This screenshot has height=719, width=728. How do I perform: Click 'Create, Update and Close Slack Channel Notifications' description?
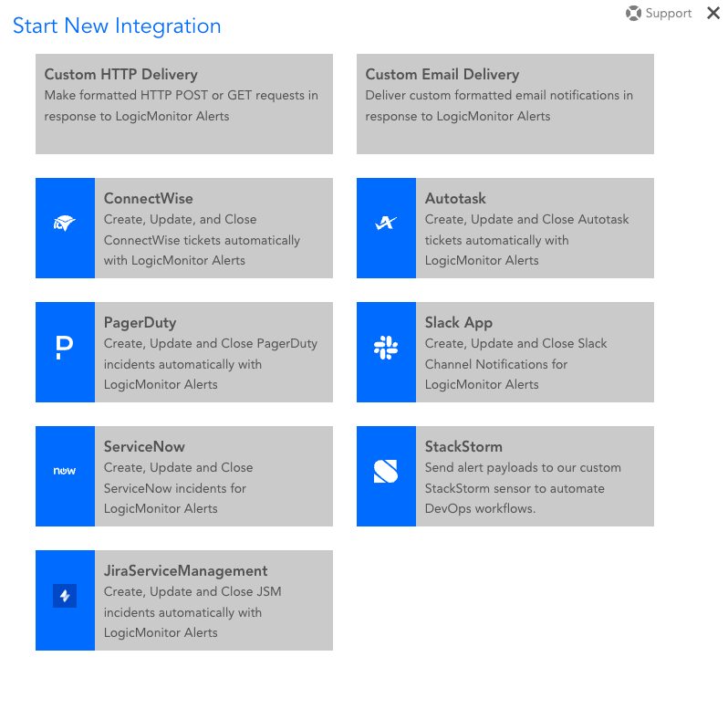515,364
